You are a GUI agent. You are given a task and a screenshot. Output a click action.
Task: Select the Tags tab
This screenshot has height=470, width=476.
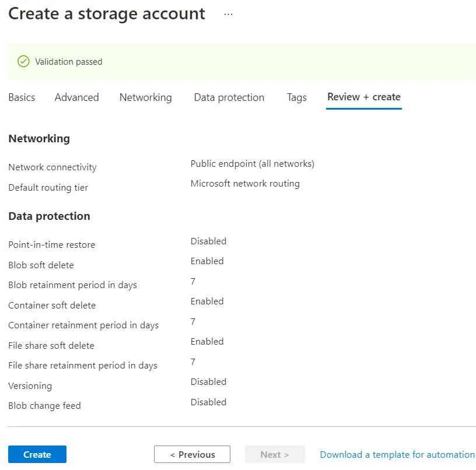(296, 97)
